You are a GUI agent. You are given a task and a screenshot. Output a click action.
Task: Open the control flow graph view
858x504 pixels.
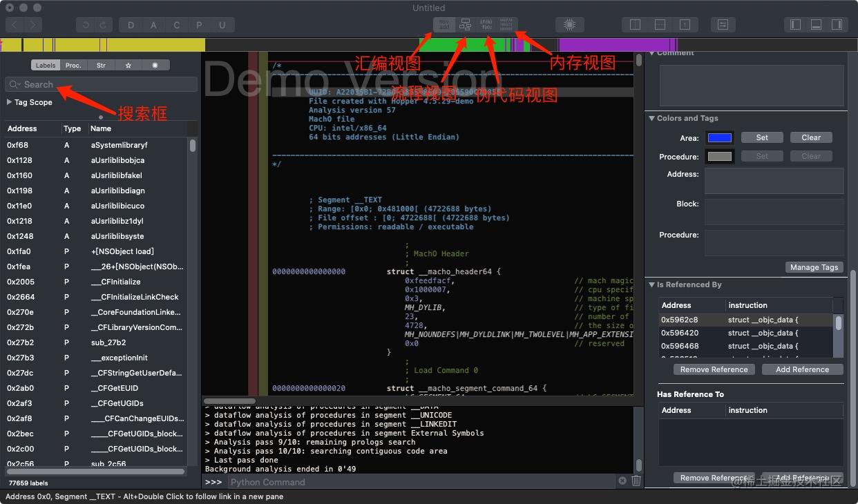[465, 25]
